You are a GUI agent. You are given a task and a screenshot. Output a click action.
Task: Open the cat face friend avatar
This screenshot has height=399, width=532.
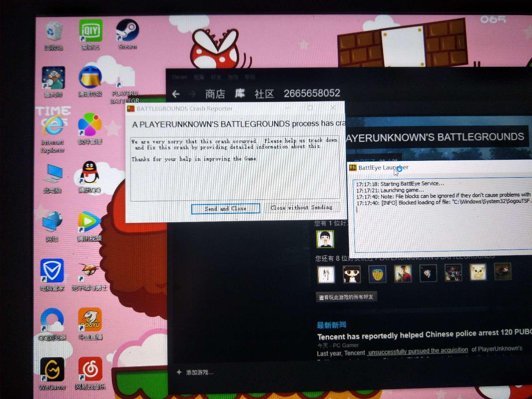(x=478, y=272)
